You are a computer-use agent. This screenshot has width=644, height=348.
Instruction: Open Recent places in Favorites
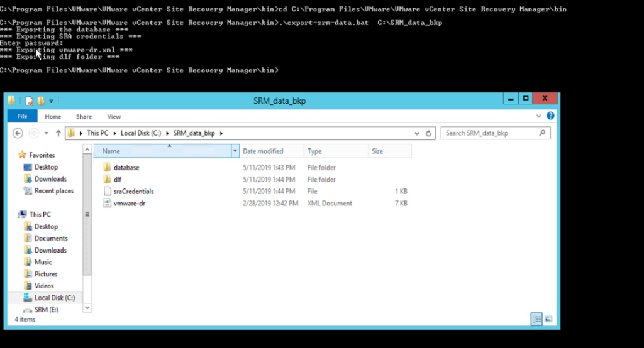point(54,191)
